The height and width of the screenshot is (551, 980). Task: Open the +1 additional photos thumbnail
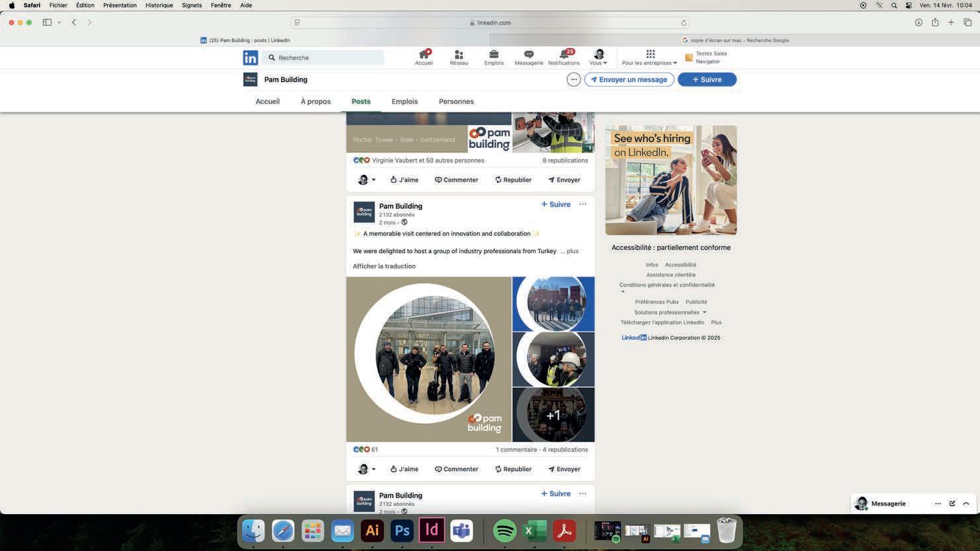pos(553,415)
